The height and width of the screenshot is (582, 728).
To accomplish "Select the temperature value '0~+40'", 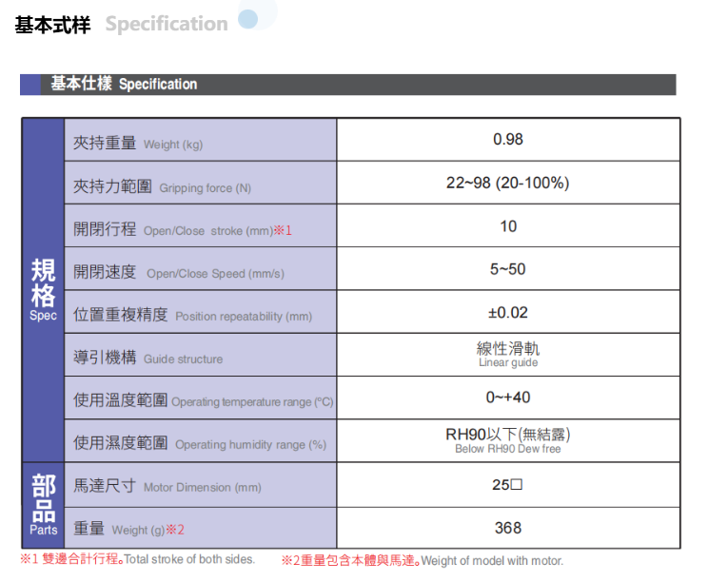I will [x=508, y=398].
